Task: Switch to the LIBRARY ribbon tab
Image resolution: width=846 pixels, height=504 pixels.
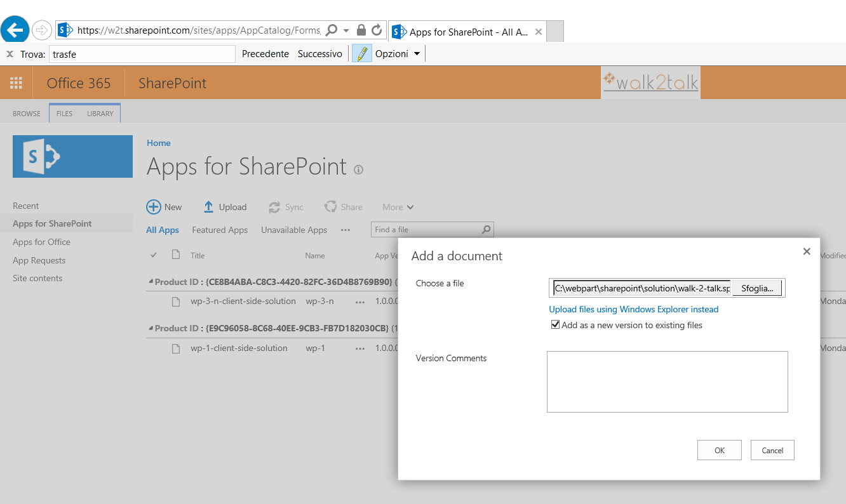Action: [100, 114]
